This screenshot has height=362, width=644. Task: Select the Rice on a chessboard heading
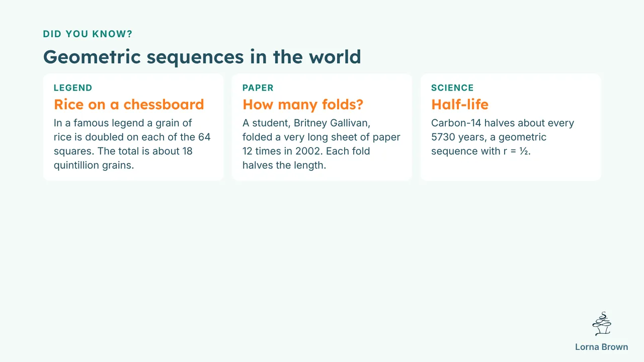(x=129, y=105)
